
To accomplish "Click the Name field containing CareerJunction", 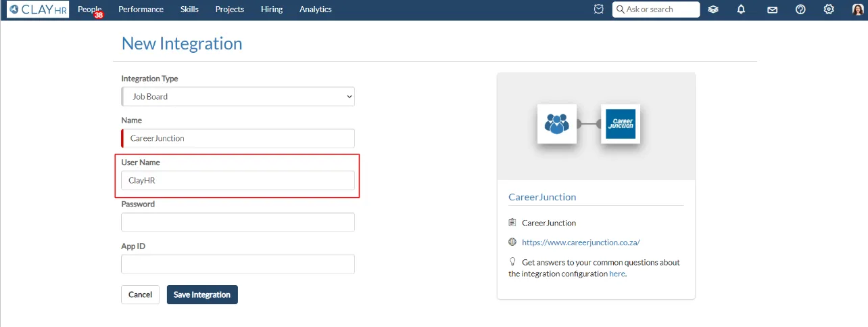I will [238, 138].
